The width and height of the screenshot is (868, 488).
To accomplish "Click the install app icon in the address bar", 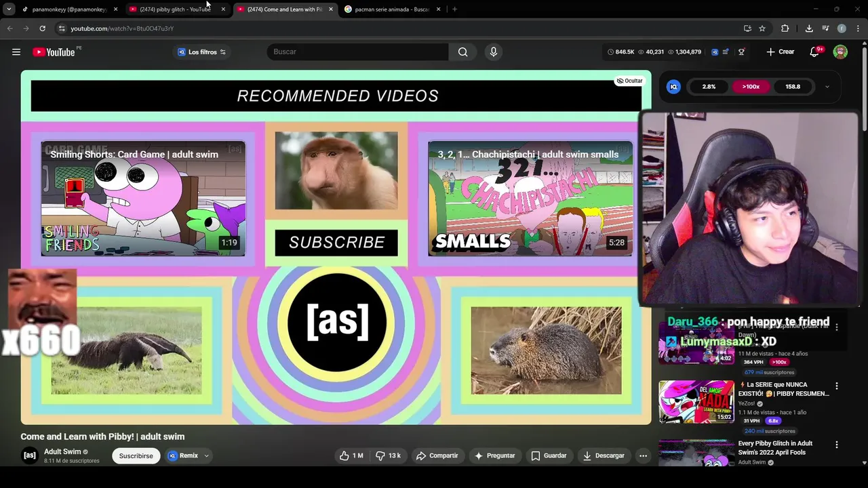I will 747,28.
